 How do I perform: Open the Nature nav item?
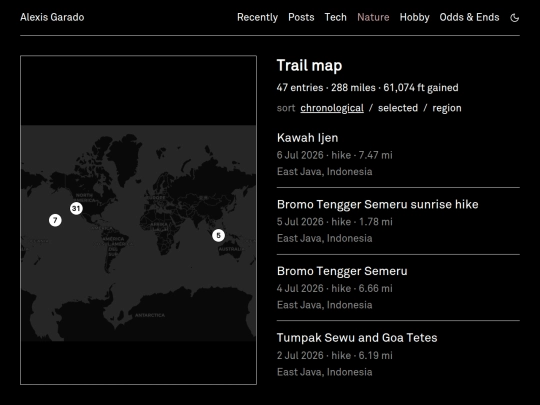pyautogui.click(x=373, y=17)
